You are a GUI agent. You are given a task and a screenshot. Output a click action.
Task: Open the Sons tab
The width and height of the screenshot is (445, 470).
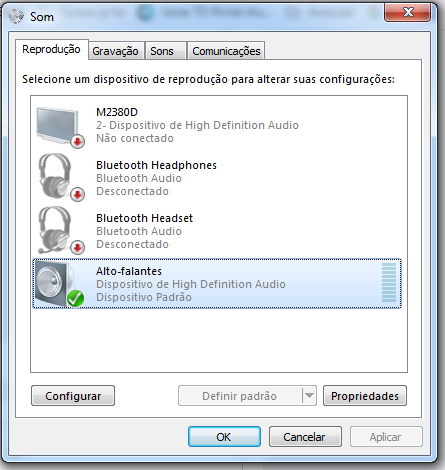coord(162,51)
